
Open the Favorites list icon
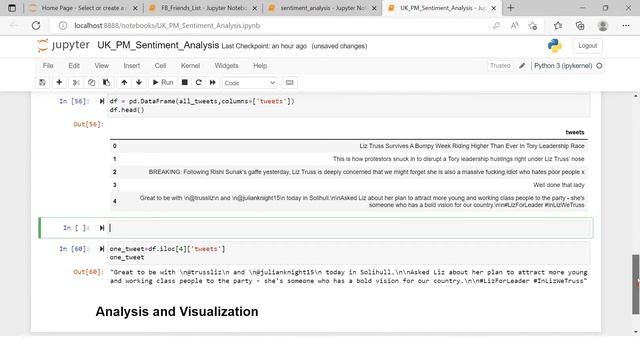pos(558,25)
